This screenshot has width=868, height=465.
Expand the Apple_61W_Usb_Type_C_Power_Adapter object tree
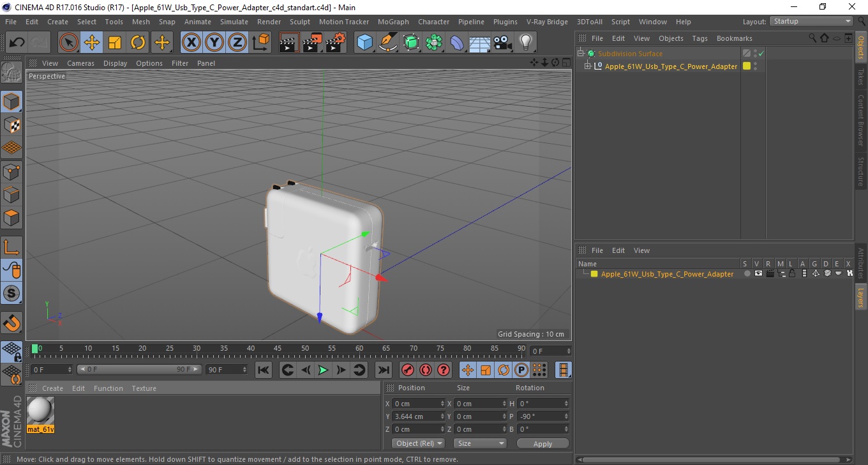coord(588,66)
